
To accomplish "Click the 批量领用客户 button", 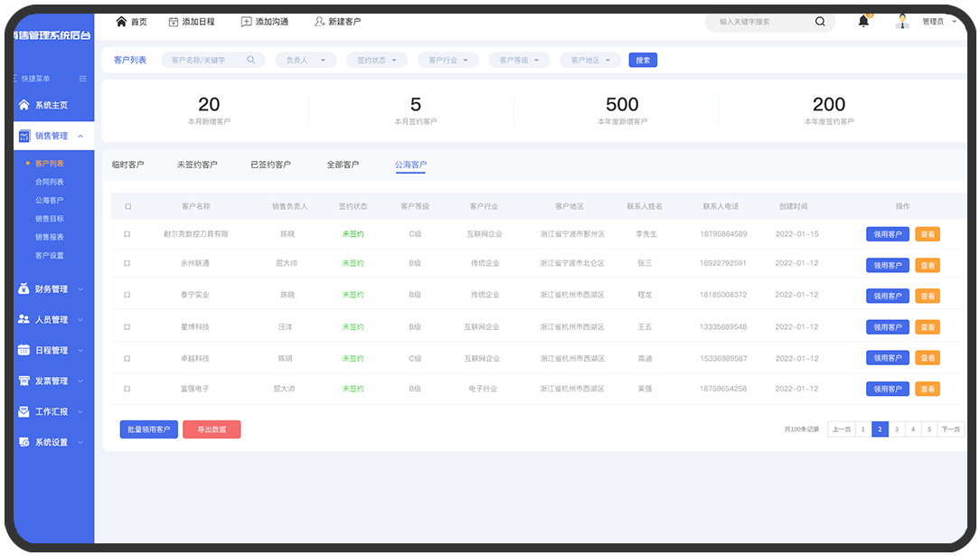I will (x=148, y=429).
